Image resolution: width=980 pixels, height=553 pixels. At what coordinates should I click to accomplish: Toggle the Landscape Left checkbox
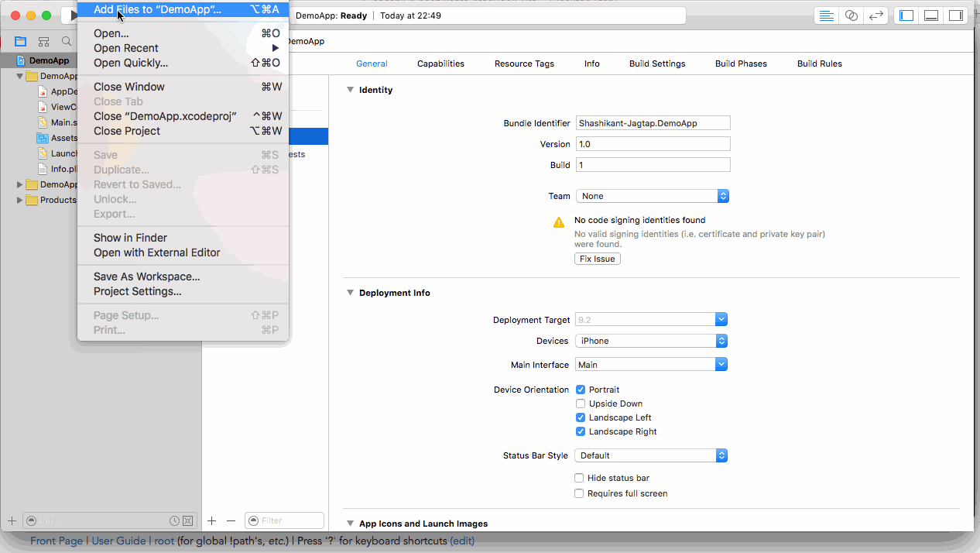pyautogui.click(x=581, y=417)
